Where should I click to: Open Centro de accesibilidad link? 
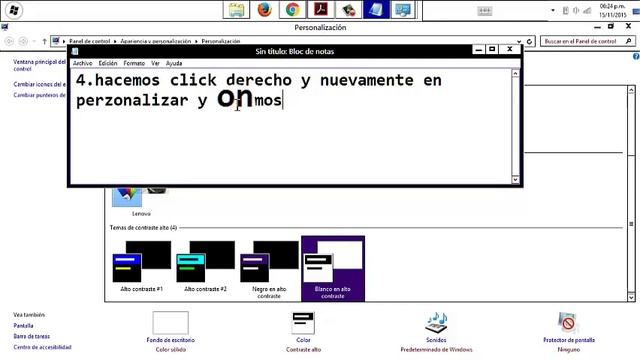point(42,347)
